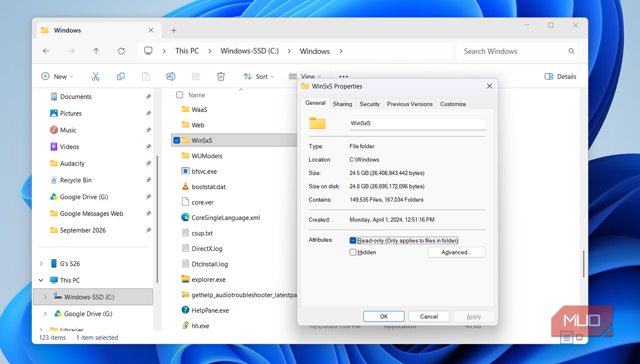This screenshot has width=640, height=364.
Task: Click the Cut scissors icon in toolbar
Action: pos(95,76)
